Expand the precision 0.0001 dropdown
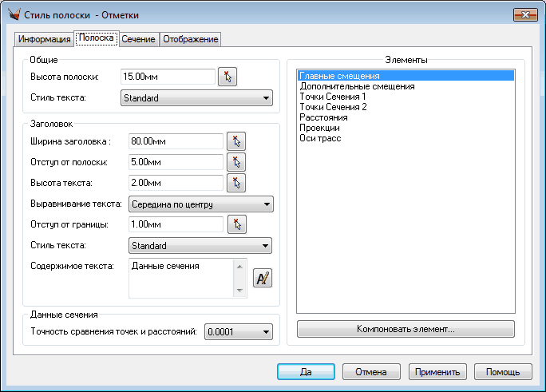Screen dimensions: 546x392 [x=239, y=331]
